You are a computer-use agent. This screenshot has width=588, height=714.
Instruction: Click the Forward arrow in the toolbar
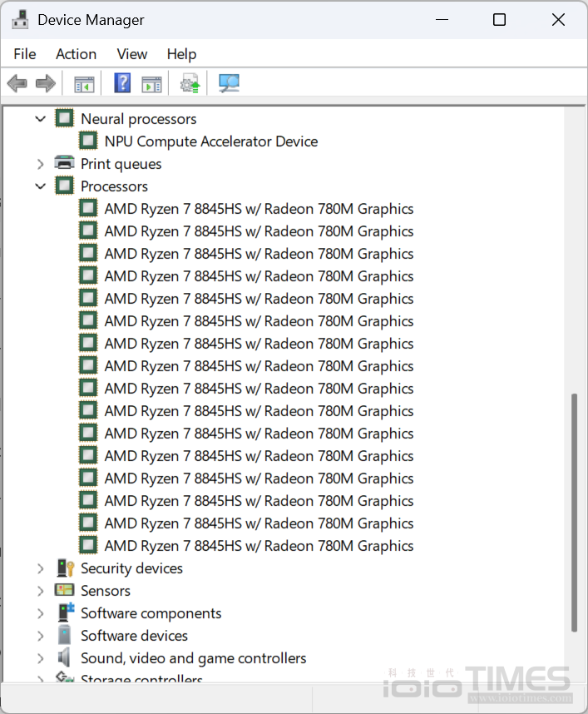point(46,83)
